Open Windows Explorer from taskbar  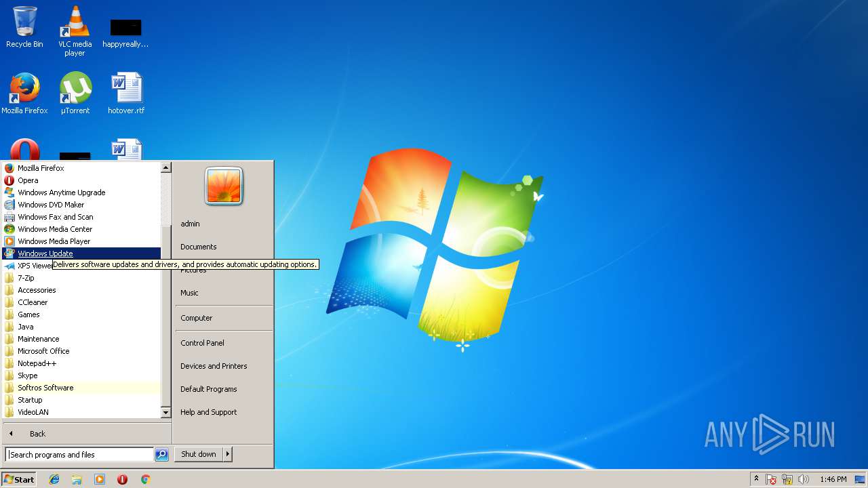pos(77,479)
